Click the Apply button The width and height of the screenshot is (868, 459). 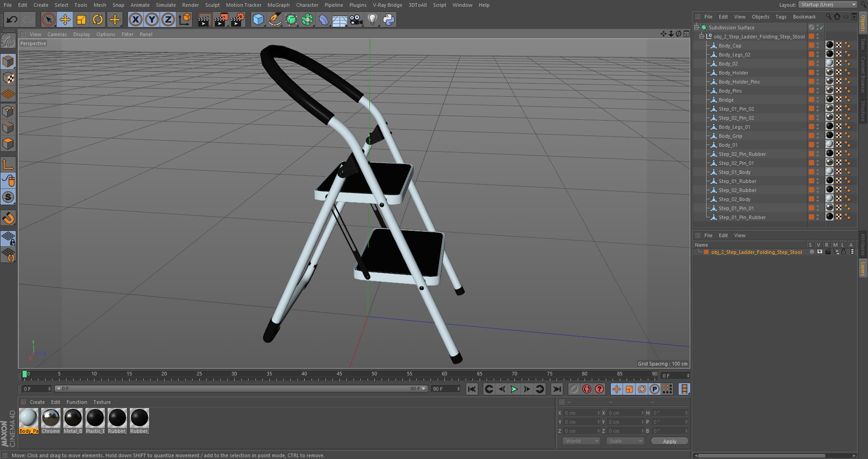pyautogui.click(x=670, y=441)
